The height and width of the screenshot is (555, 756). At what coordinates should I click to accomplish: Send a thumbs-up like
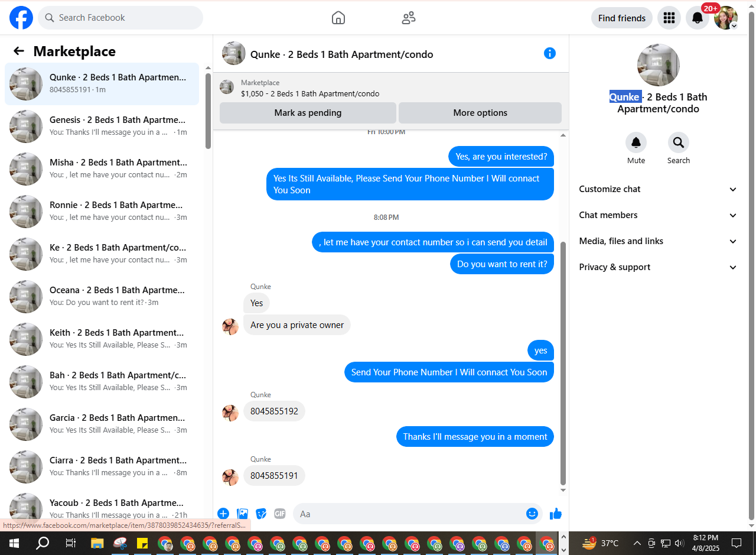[x=556, y=514]
